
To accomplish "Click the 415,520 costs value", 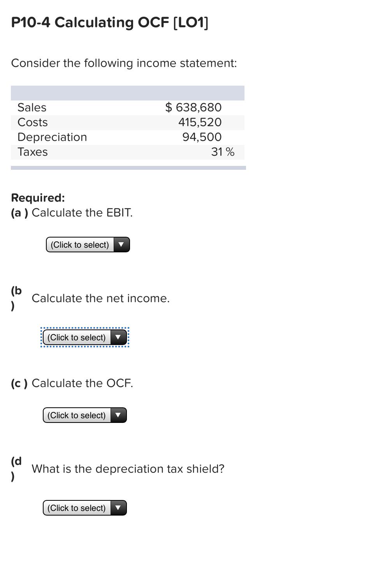I will (x=200, y=122).
